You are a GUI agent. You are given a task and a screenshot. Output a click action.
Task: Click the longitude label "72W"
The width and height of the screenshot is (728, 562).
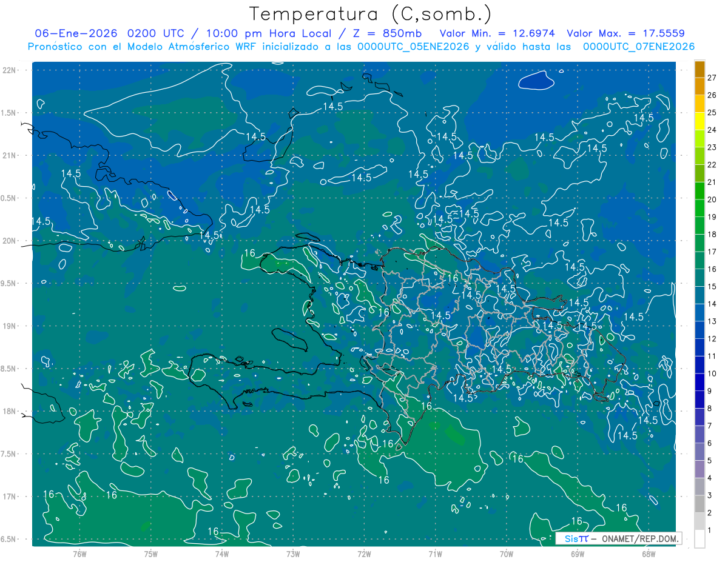[x=364, y=554]
